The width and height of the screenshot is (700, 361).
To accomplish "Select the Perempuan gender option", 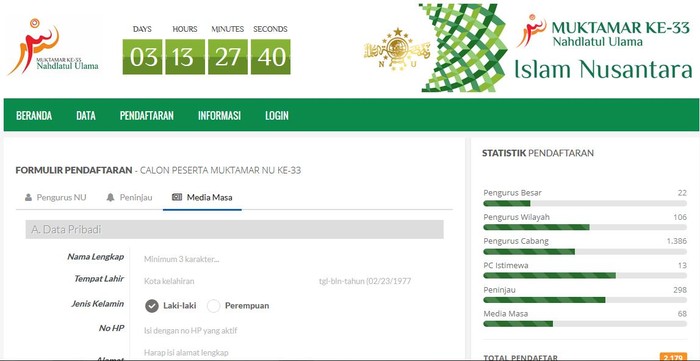I will (x=214, y=306).
